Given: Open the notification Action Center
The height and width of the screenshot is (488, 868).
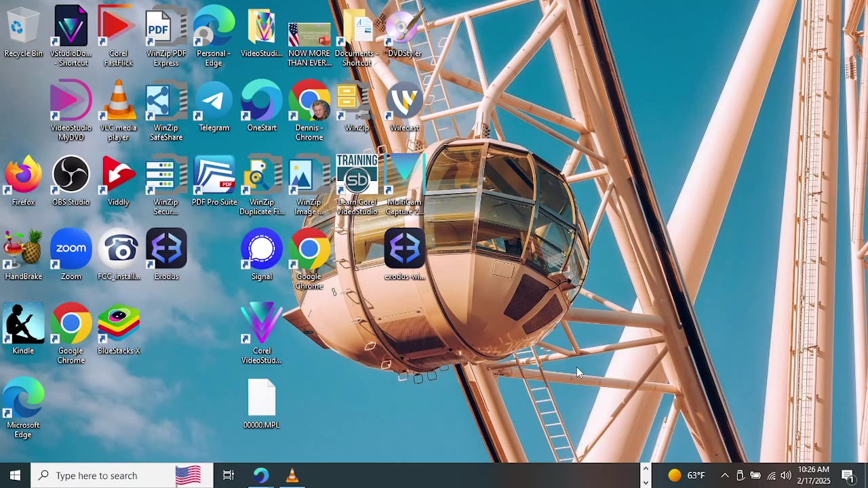Looking at the screenshot, I should click(x=848, y=475).
